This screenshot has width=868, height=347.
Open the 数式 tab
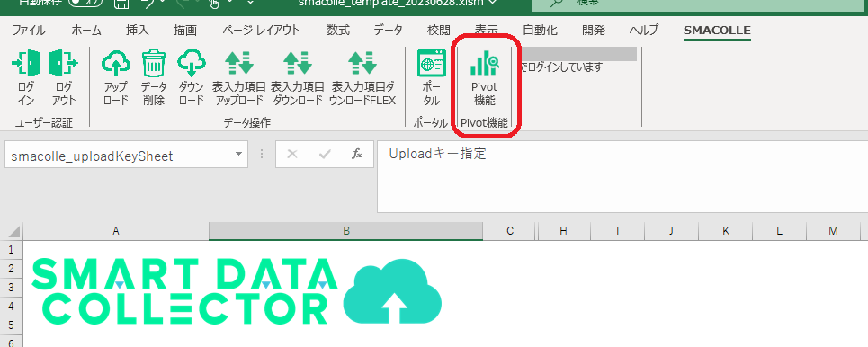click(x=337, y=31)
